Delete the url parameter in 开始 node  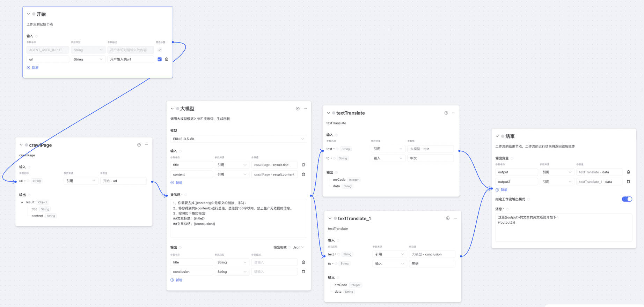(x=167, y=59)
